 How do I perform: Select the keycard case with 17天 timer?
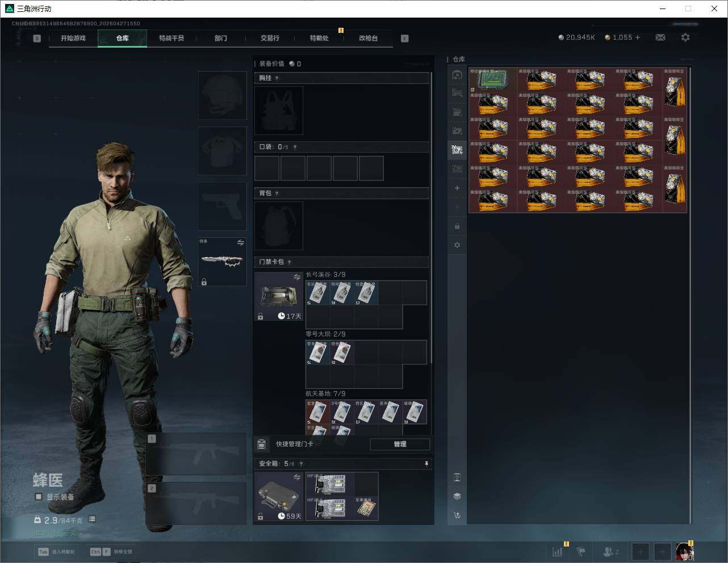click(279, 296)
